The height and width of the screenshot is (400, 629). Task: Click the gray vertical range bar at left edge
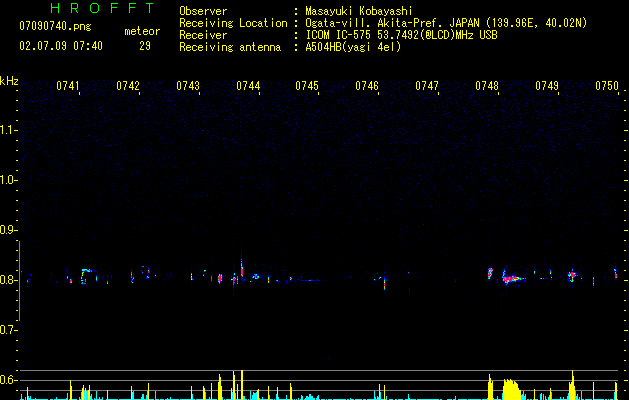point(19,281)
